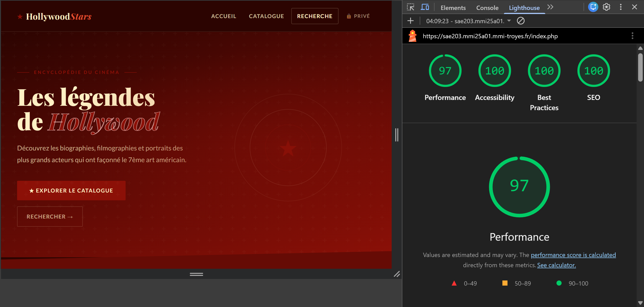Click the viewport corner resize grip
This screenshot has width=644, height=307.
tap(397, 274)
